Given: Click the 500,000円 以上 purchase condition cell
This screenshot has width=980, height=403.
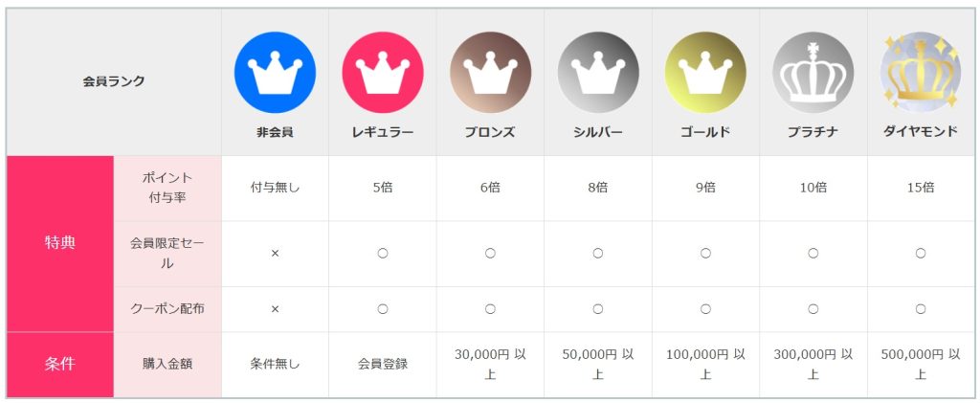Looking at the screenshot, I should pos(921,364).
